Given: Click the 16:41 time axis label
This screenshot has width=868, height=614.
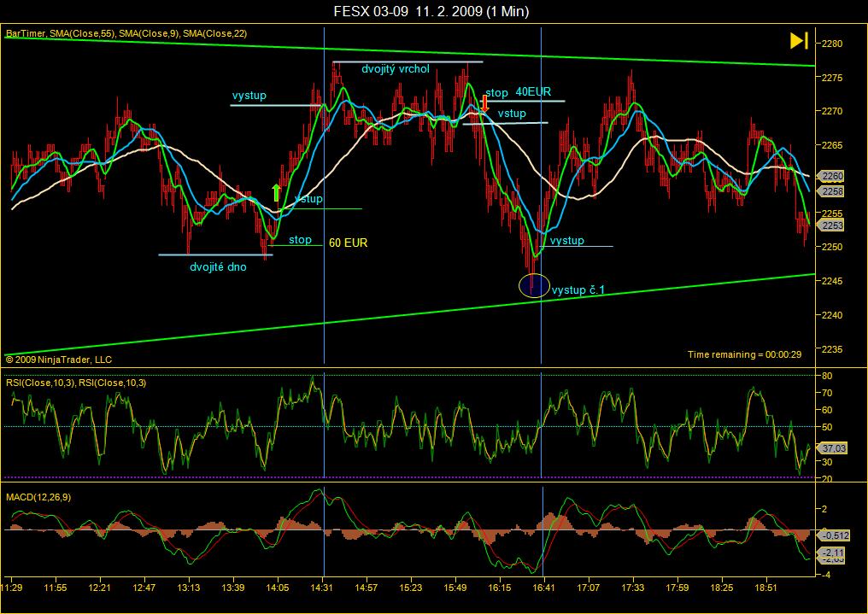Looking at the screenshot, I should tap(543, 588).
